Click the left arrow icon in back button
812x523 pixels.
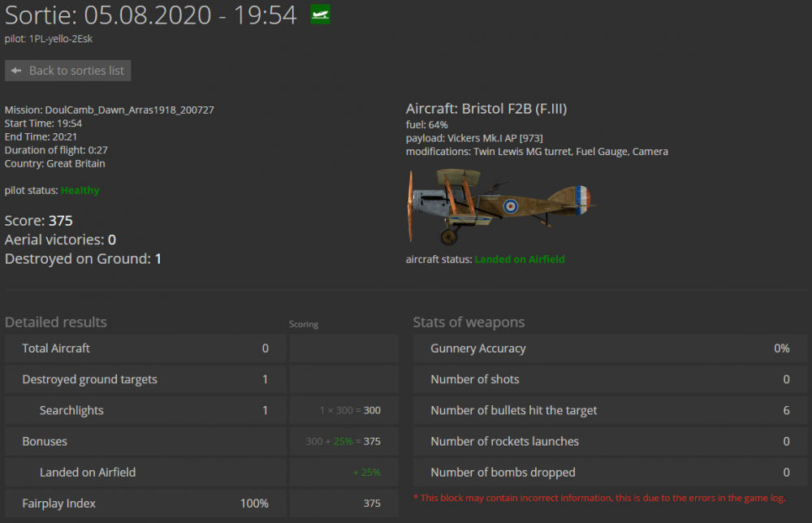[16, 71]
